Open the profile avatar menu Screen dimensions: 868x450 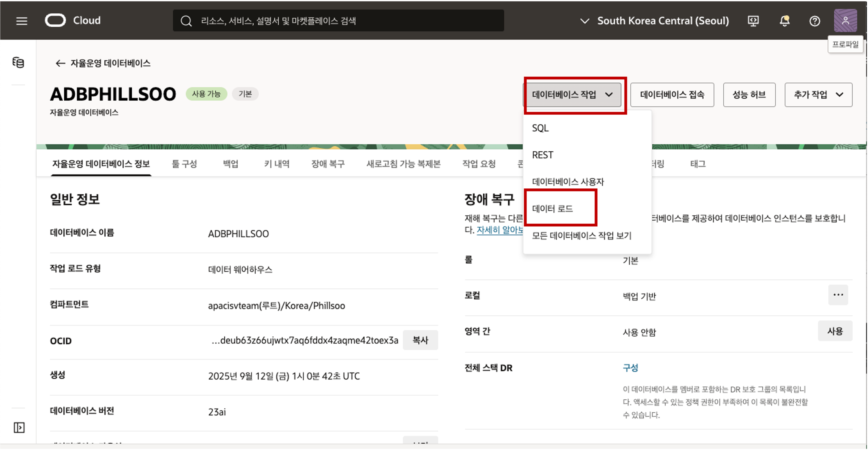pos(845,21)
